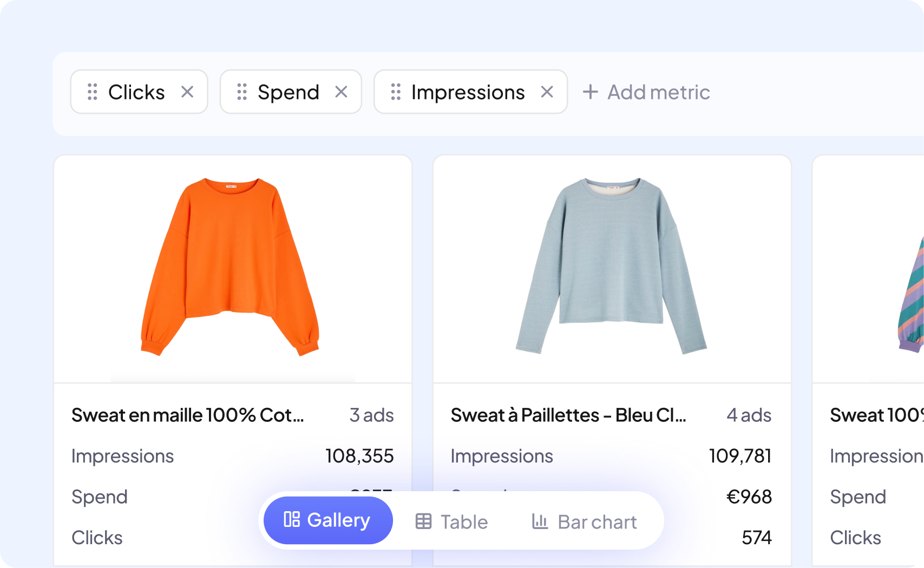
Task: Click Spend label on the orange sweater card
Action: click(x=100, y=497)
